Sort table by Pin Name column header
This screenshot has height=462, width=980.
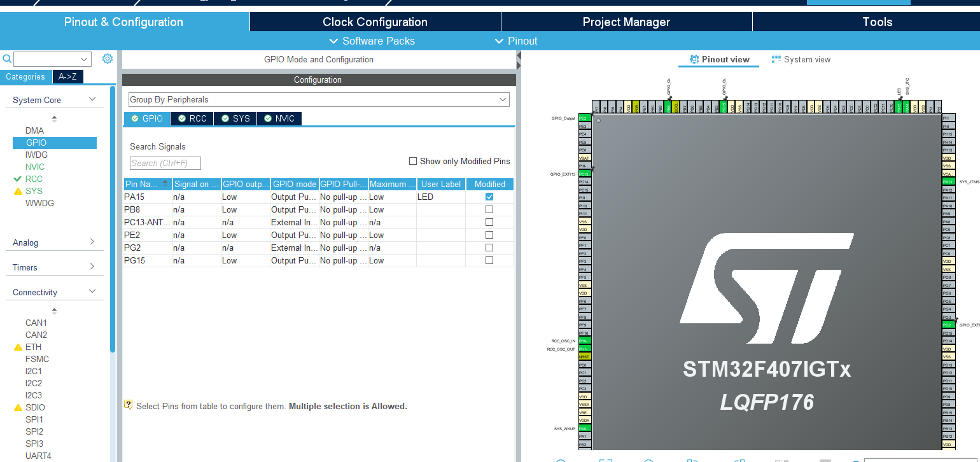[147, 184]
